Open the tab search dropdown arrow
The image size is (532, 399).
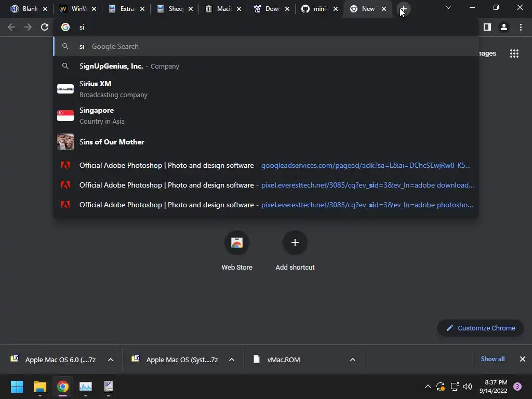tap(448, 7)
